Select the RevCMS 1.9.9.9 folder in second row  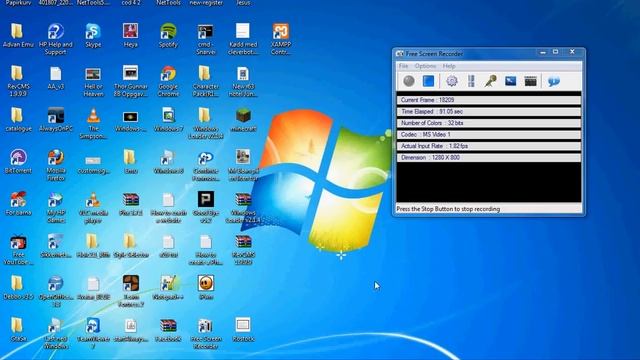pyautogui.click(x=17, y=81)
